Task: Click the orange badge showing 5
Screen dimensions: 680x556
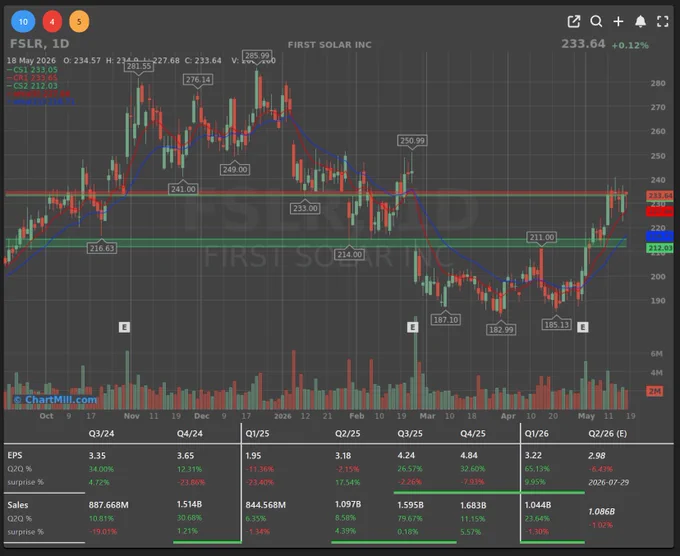Action: pos(79,21)
